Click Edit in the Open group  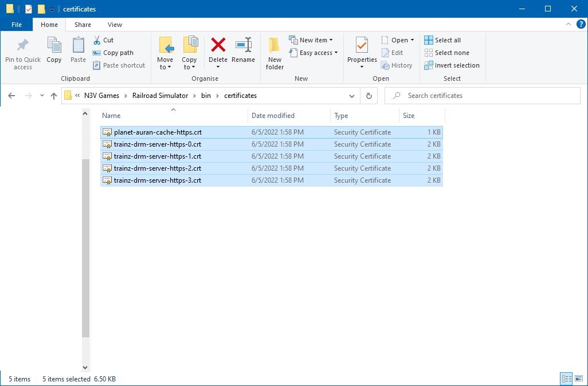392,53
